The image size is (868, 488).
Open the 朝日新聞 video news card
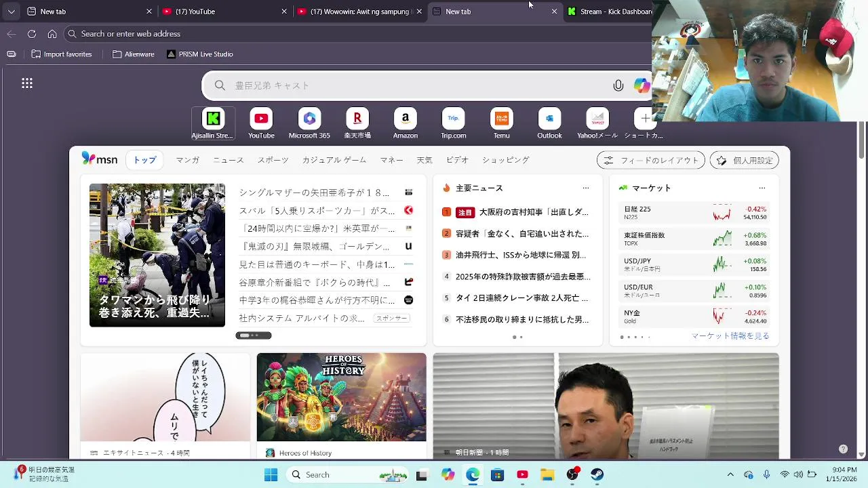coord(606,405)
